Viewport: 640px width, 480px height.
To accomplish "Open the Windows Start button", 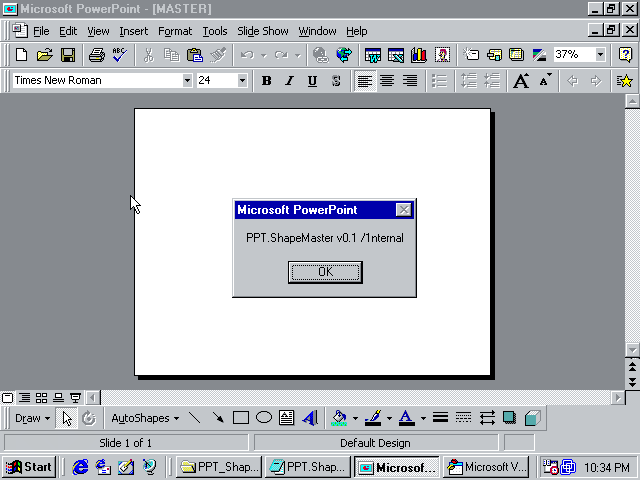I will click(29, 467).
